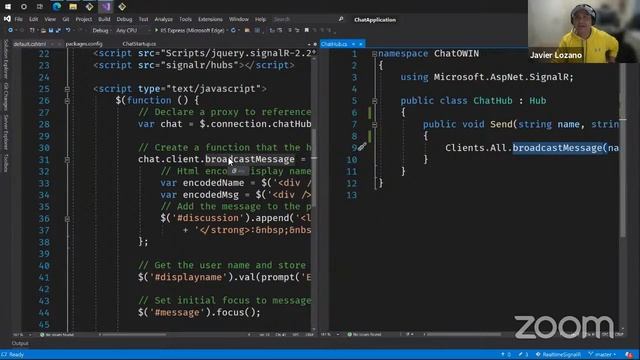Switch to the packages.config tab

84,44
